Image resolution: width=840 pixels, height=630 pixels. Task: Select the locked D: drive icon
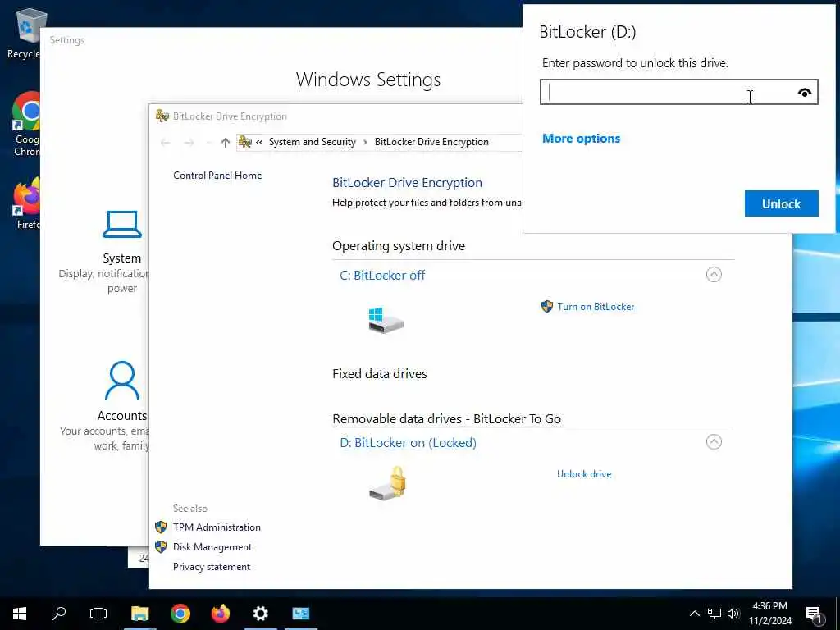[387, 482]
